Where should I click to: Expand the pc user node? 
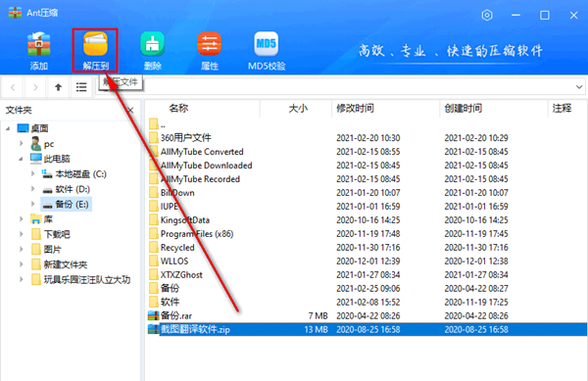point(22,143)
